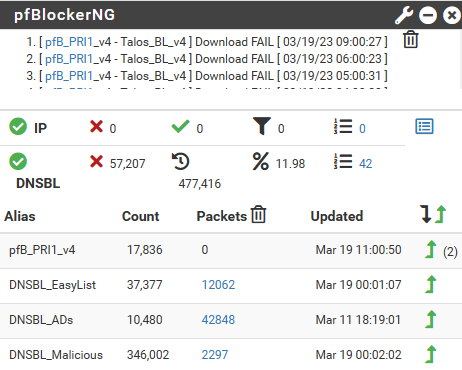Open DNSBL_EasyList packets link 12062
The height and width of the screenshot is (370, 462).
pos(218,285)
